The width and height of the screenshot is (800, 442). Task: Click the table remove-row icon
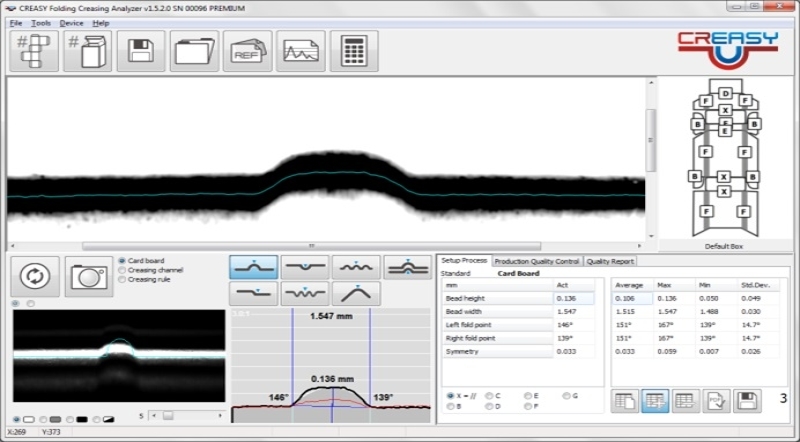(x=686, y=401)
